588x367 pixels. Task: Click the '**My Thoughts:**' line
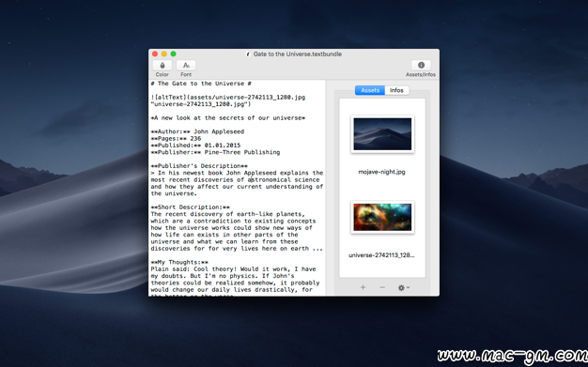tap(179, 263)
